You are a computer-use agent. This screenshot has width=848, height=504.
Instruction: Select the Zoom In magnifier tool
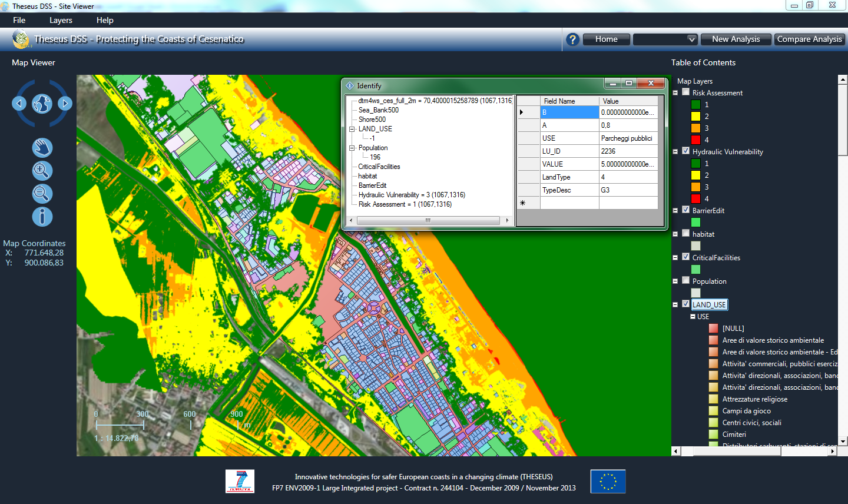click(x=42, y=171)
